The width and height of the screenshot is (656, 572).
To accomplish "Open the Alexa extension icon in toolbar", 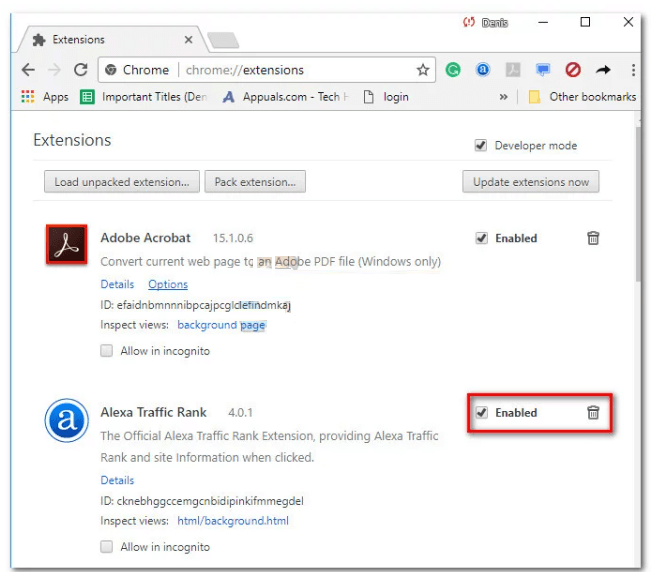I will point(483,70).
